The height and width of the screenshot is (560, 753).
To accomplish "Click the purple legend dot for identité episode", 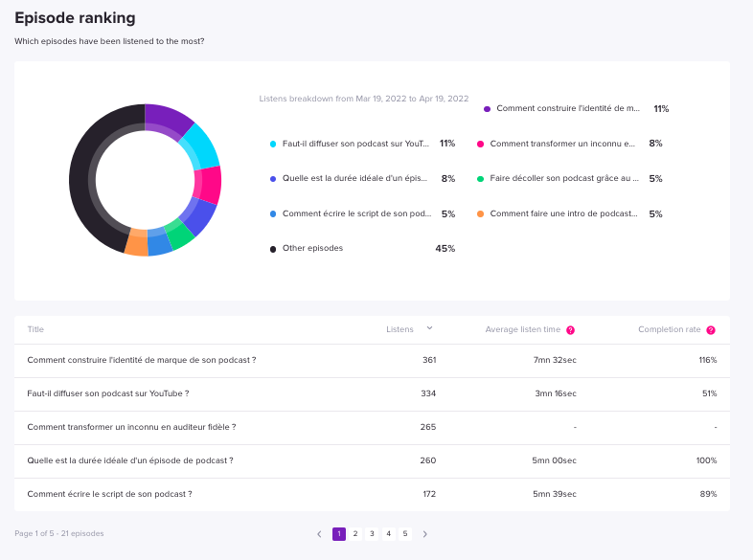I will (487, 109).
